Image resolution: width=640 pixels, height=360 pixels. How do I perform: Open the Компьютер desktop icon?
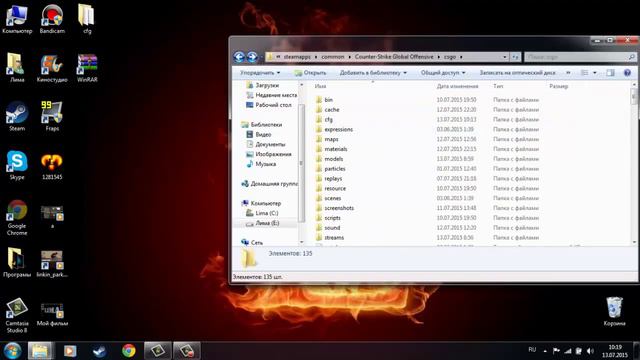[x=17, y=18]
